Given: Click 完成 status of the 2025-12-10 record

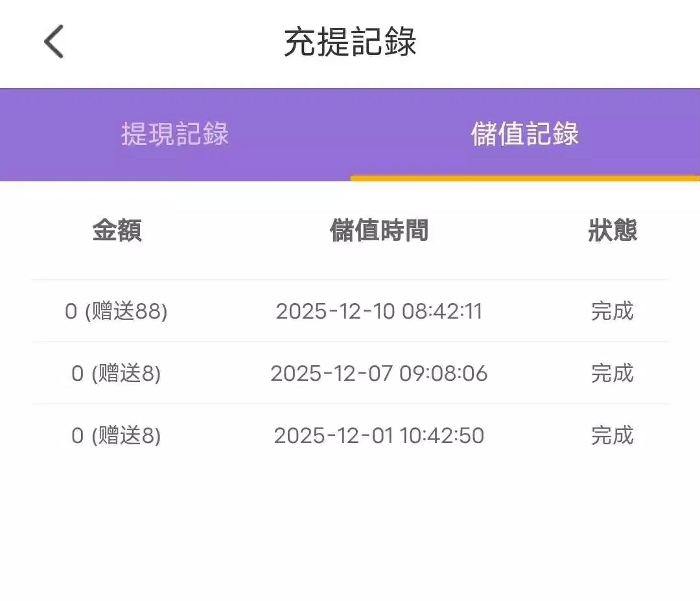Looking at the screenshot, I should click(x=612, y=312).
